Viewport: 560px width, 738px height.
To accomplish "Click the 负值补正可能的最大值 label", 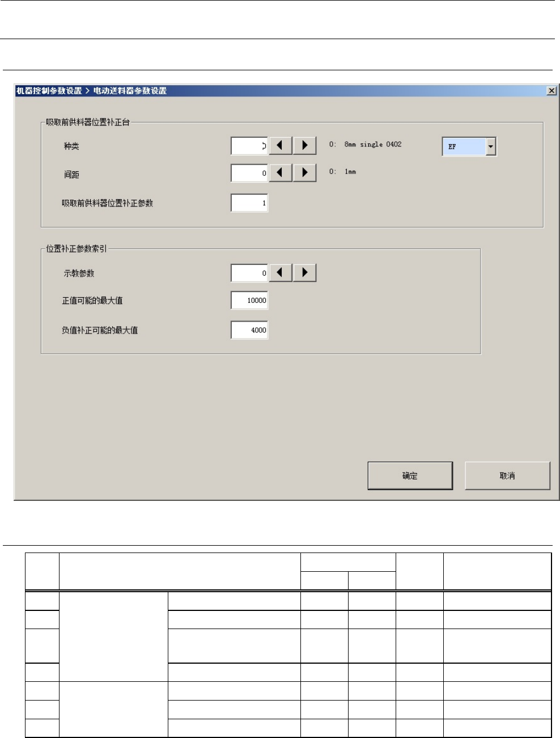I will pyautogui.click(x=100, y=330).
